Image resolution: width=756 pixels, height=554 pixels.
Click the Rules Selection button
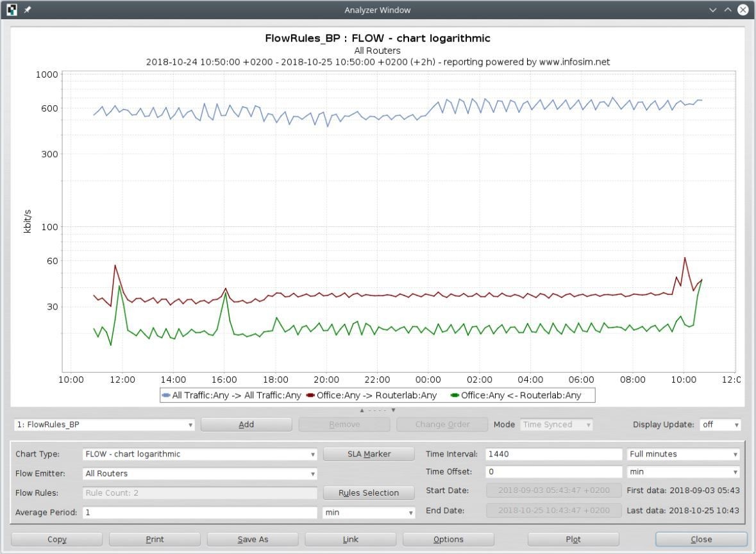click(369, 493)
